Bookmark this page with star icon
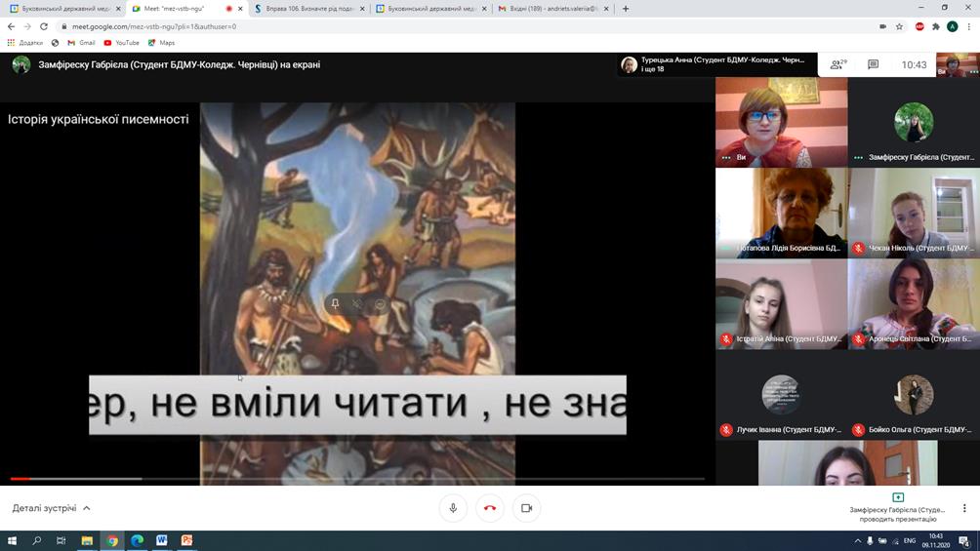Image resolution: width=980 pixels, height=551 pixels. point(899,26)
